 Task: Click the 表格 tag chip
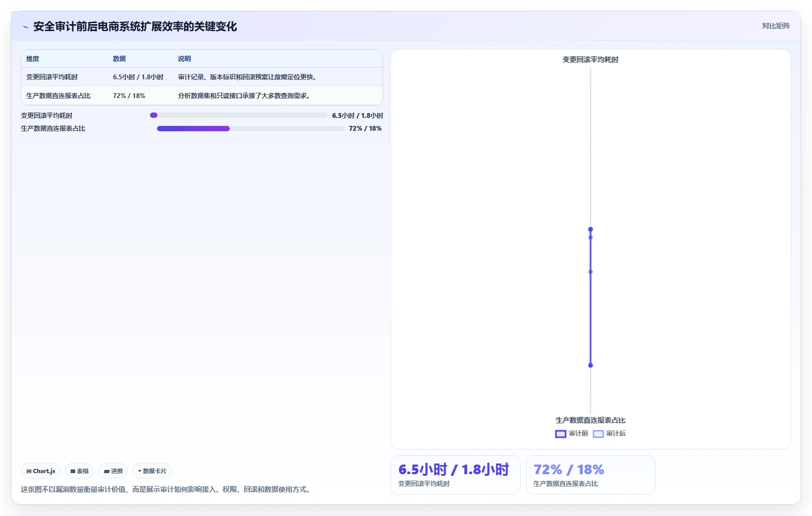click(79, 471)
